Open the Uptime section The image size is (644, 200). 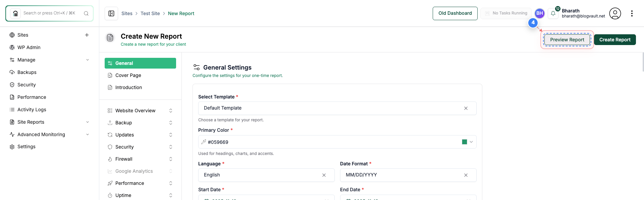coord(140,195)
